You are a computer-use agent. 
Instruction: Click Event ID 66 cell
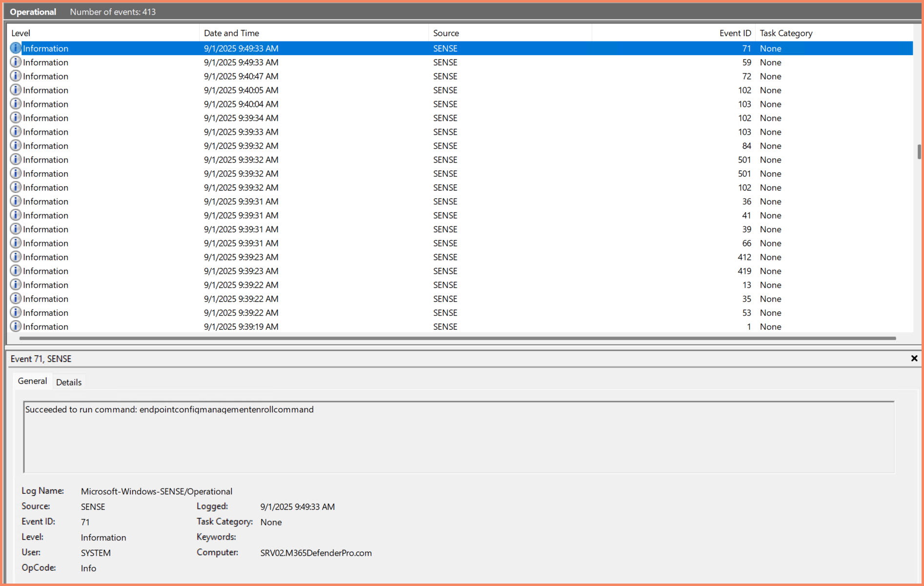click(747, 243)
